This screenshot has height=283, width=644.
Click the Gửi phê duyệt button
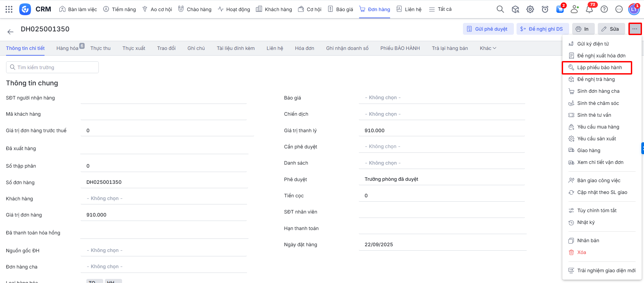pyautogui.click(x=488, y=29)
